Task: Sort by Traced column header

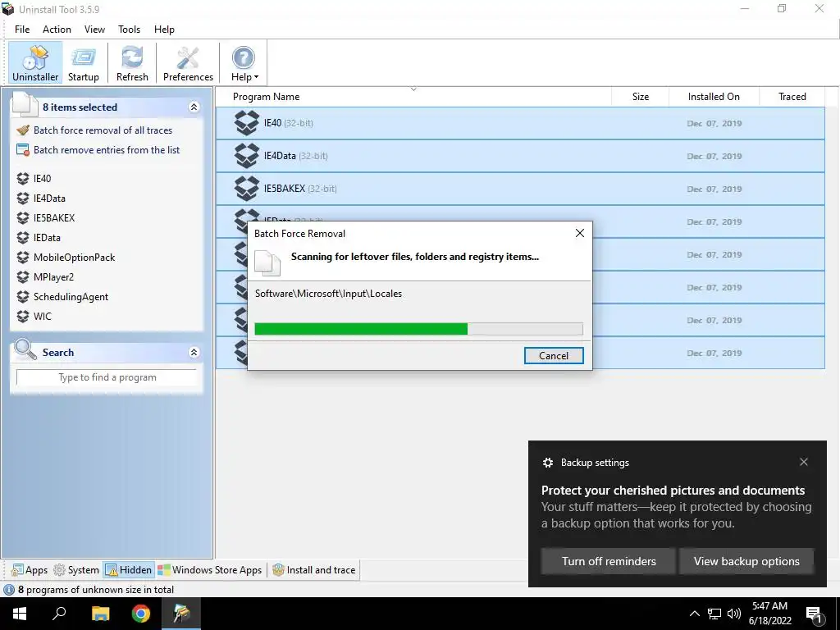Action: (x=792, y=97)
